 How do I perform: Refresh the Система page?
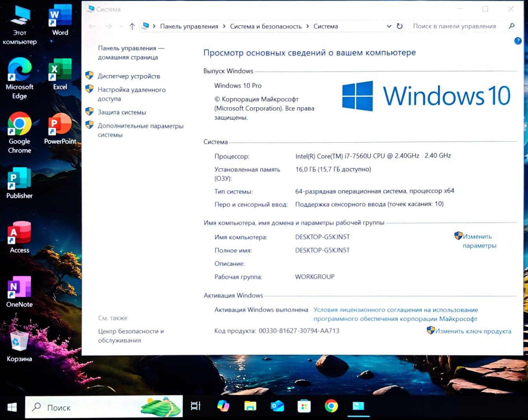[400, 26]
